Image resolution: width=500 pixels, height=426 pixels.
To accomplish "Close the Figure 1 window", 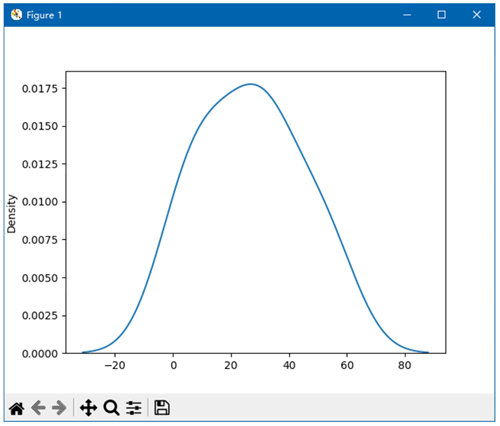I will [477, 15].
